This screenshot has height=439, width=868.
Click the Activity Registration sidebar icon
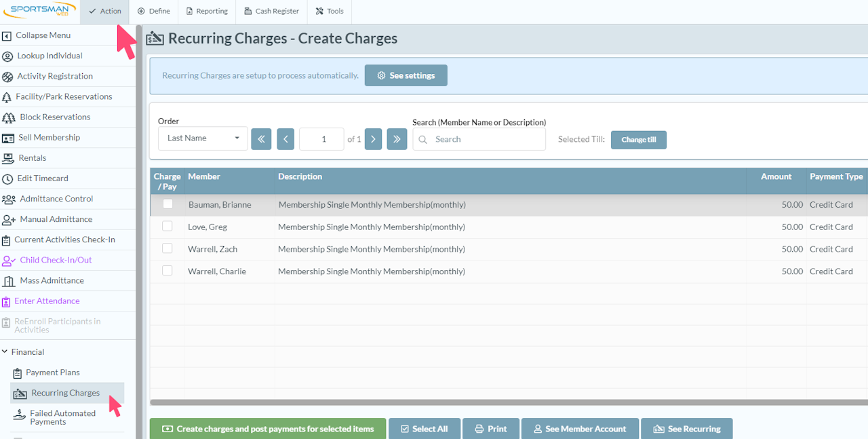click(x=7, y=77)
